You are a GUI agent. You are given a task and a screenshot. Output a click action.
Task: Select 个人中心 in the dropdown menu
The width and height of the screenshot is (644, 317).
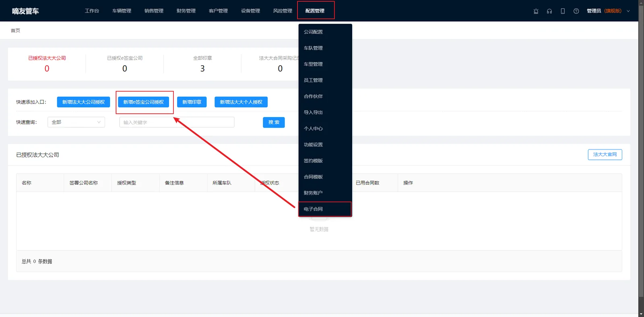[325, 128]
